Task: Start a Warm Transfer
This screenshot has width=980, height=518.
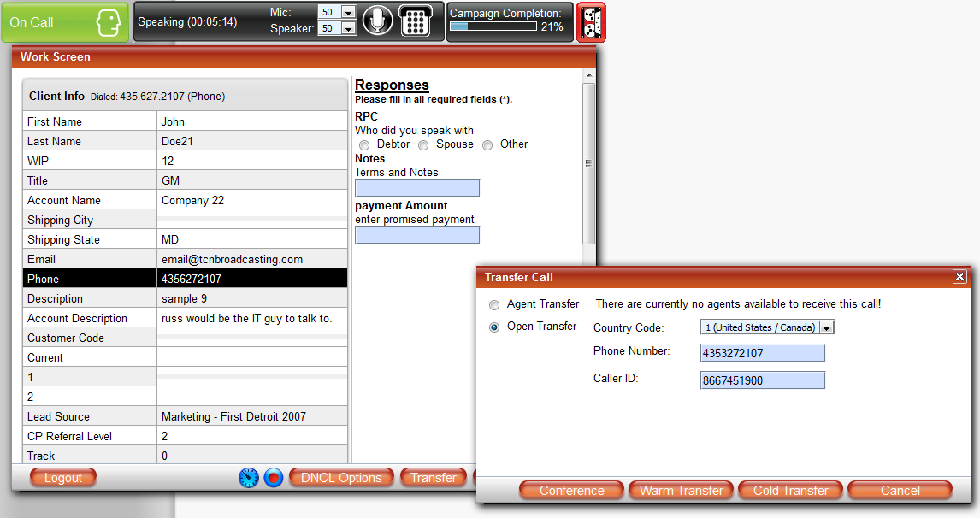Action: (681, 490)
